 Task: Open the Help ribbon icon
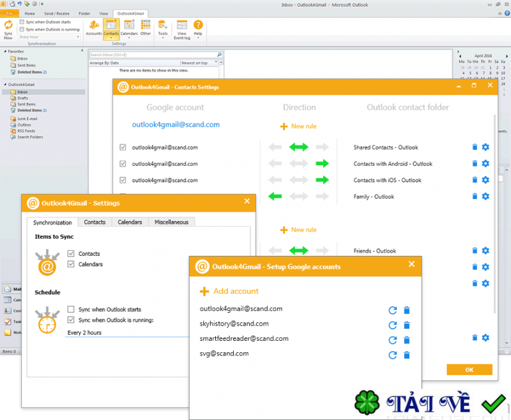pos(198,29)
